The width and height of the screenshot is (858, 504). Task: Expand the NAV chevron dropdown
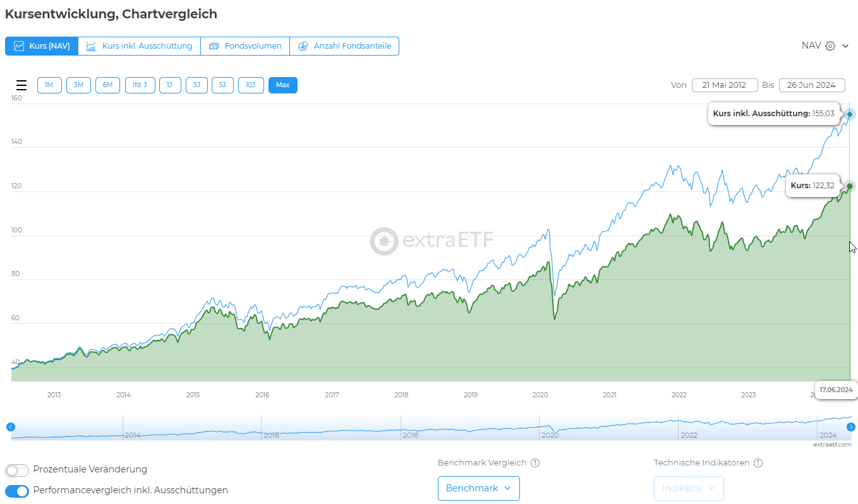coord(845,46)
